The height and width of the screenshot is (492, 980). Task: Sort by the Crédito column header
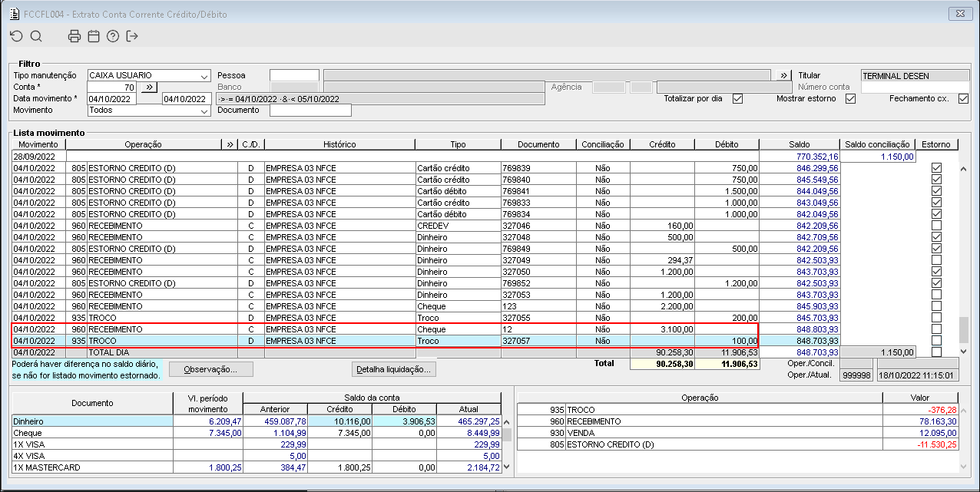[x=662, y=144]
